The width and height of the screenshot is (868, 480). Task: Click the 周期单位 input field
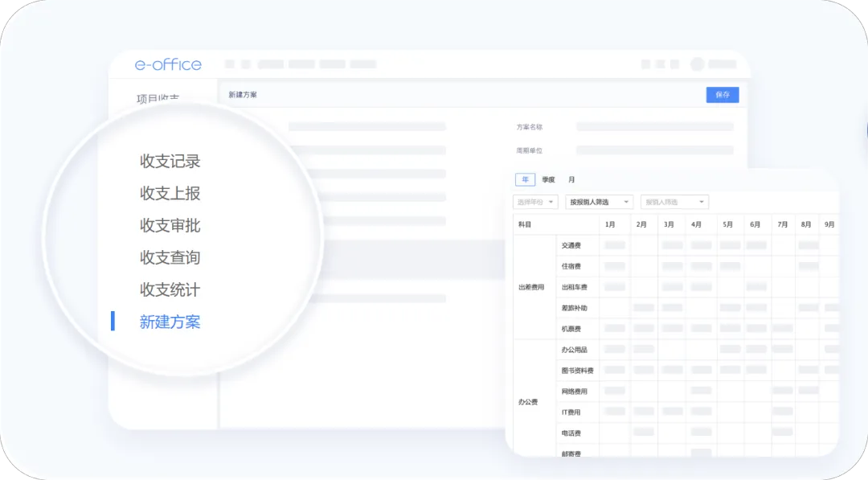coord(654,150)
